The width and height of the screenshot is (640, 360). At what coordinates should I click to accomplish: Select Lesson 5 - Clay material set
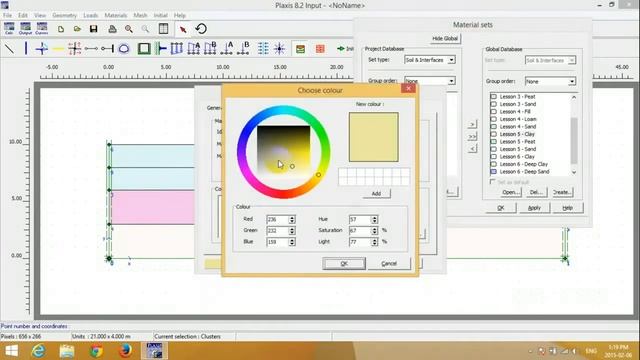517,134
